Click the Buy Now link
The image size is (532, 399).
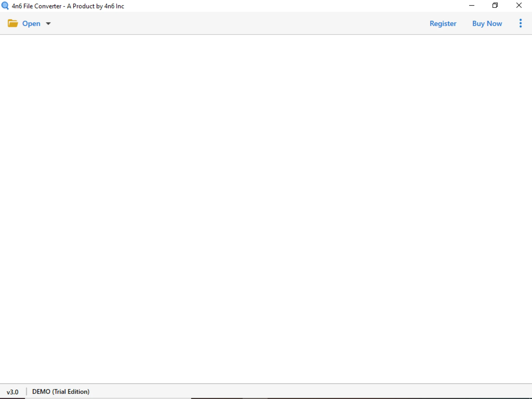487,24
